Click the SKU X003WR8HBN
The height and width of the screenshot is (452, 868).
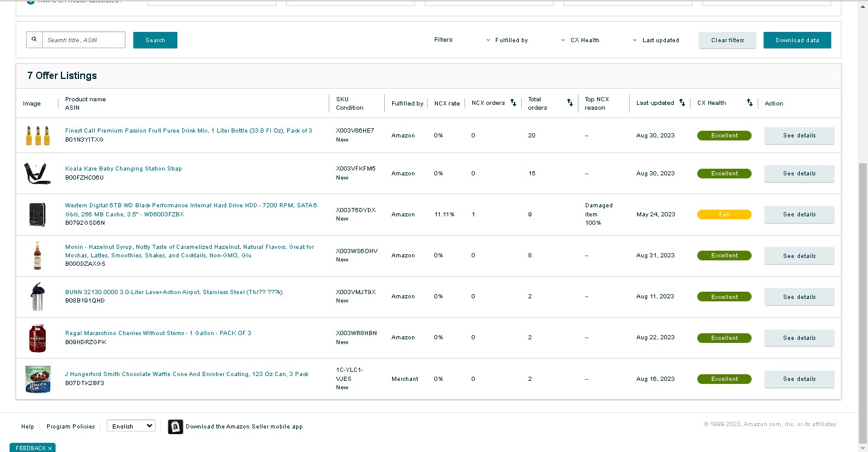pos(356,333)
